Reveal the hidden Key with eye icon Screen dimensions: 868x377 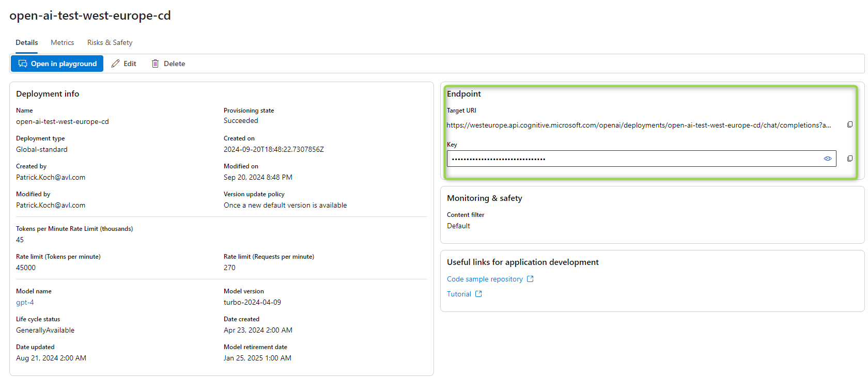[x=828, y=159]
